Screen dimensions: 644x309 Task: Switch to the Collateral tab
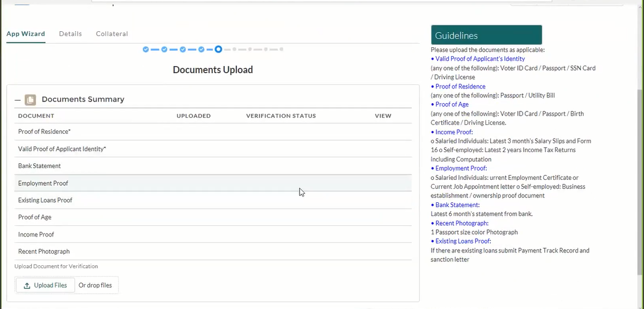(111, 34)
